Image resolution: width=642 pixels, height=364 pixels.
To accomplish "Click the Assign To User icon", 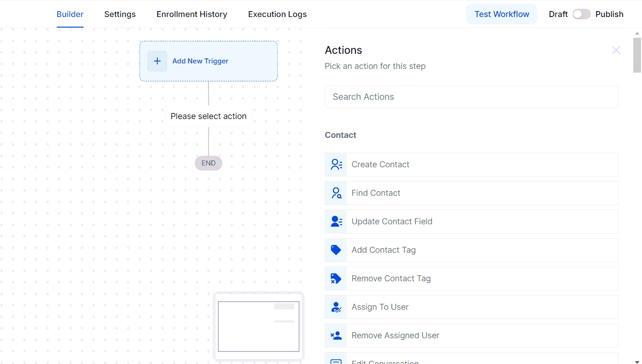I will 336,307.
